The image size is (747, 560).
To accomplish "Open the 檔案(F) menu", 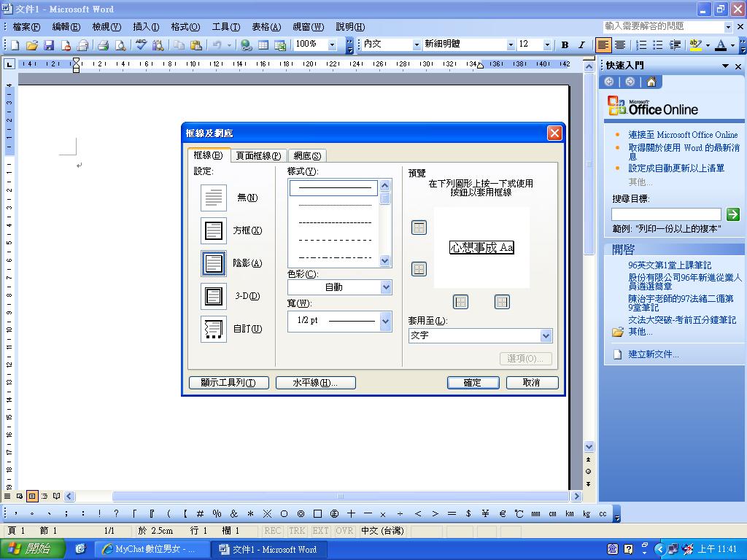I will tap(26, 27).
